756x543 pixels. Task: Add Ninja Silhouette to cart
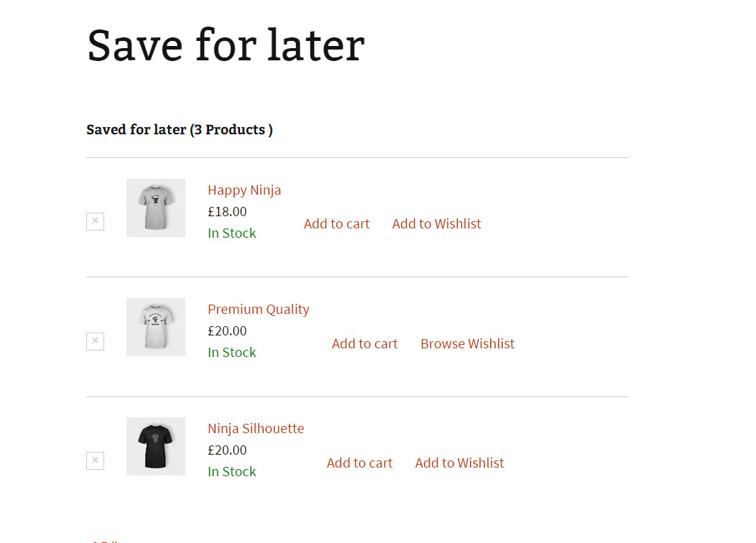coord(359,463)
